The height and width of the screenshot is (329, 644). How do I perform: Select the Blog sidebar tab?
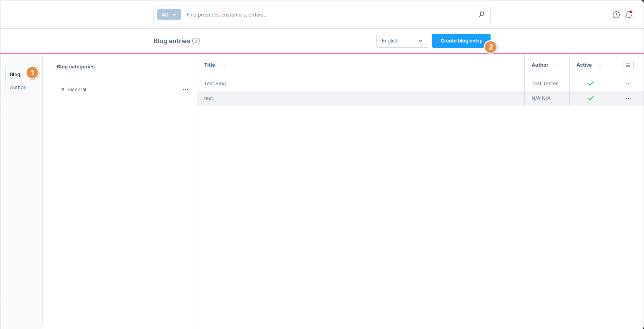click(x=15, y=74)
